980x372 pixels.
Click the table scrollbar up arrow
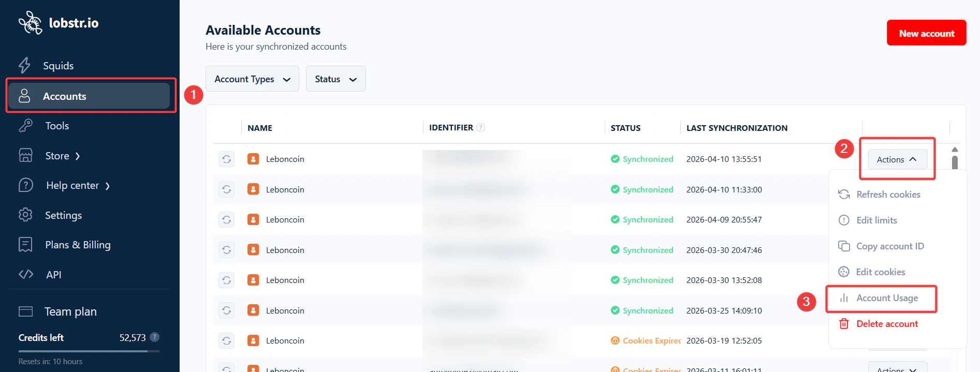point(955,150)
